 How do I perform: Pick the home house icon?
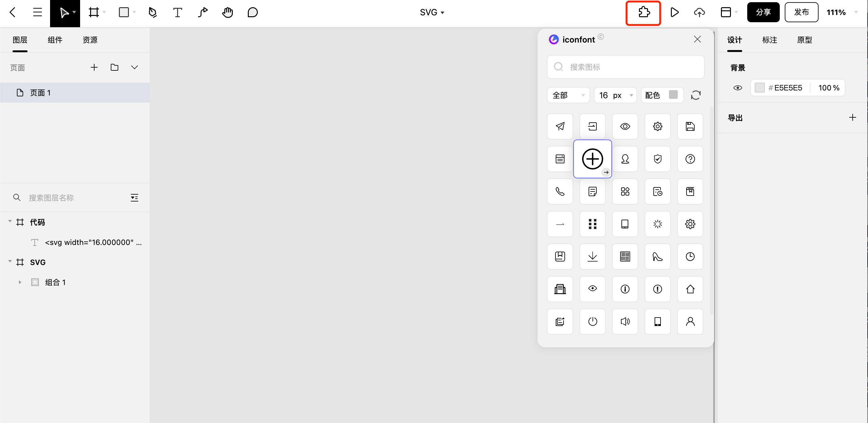click(x=690, y=289)
